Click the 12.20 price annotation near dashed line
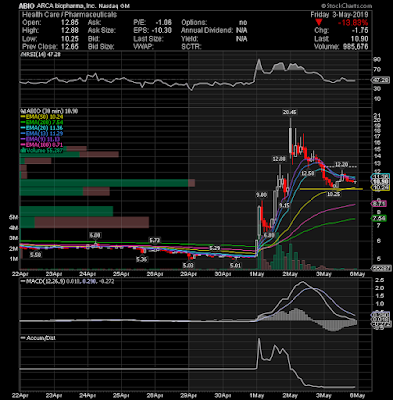The width and height of the screenshot is (393, 400). [x=341, y=164]
